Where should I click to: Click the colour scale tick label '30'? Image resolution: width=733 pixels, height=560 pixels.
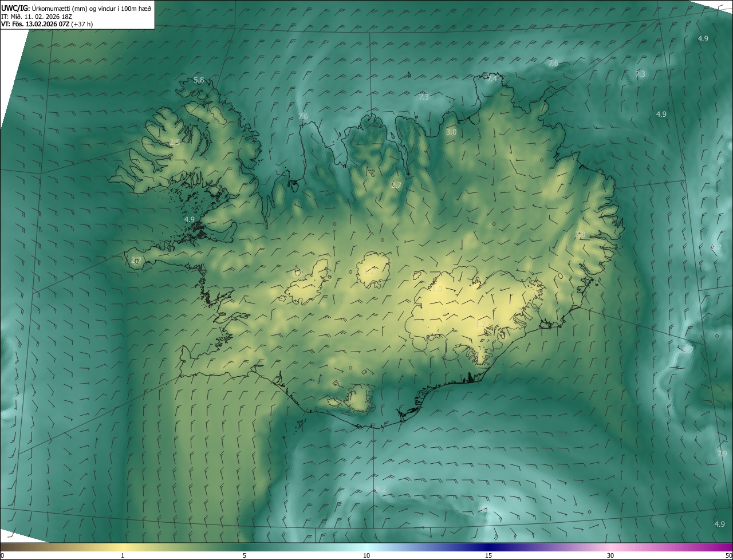(x=610, y=555)
